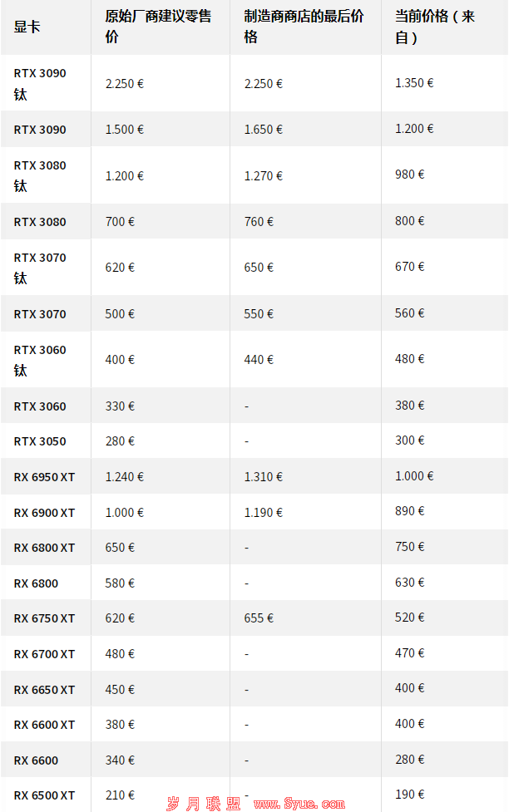Screen dimensions: 509x812
Task: Select the 1.190 € price for RX 6900 XT
Action: [x=264, y=513]
